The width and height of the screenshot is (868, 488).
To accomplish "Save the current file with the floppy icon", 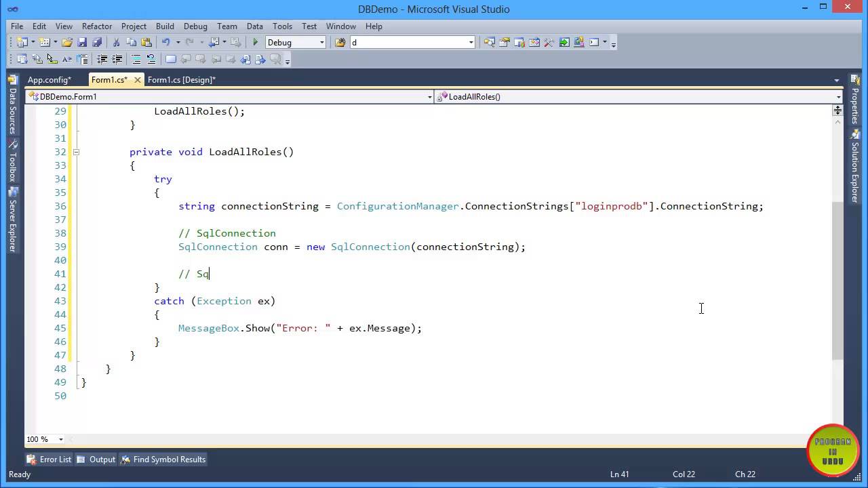I will tap(82, 42).
